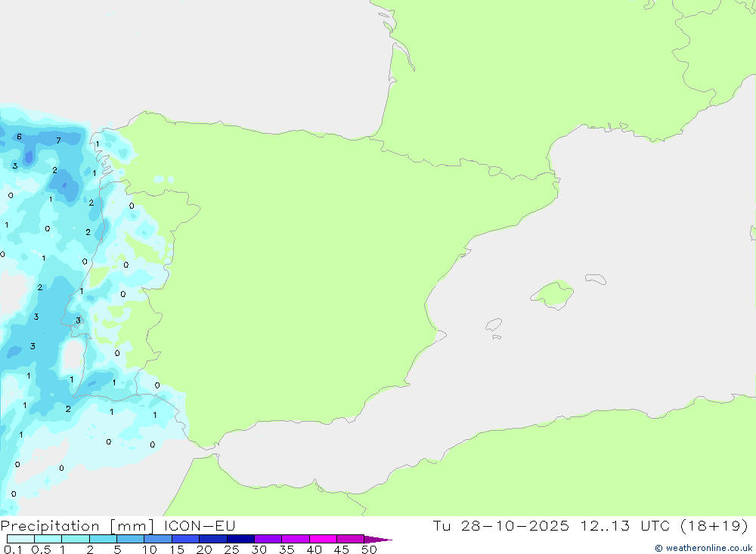
Task: Select the 30–35 mm violet legend swatch
Action: tap(268, 539)
